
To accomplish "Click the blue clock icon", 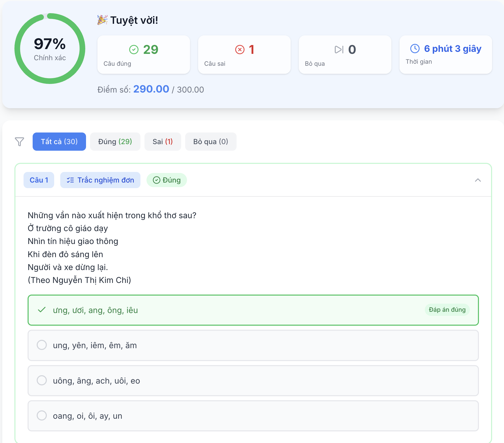I will coord(415,49).
